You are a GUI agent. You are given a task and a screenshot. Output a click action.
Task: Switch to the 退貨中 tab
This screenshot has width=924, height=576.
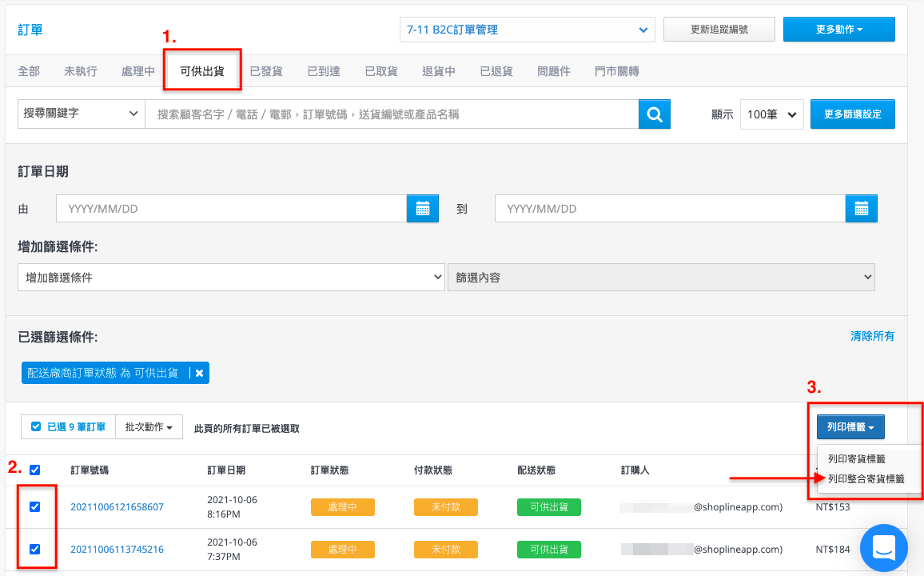click(x=439, y=71)
